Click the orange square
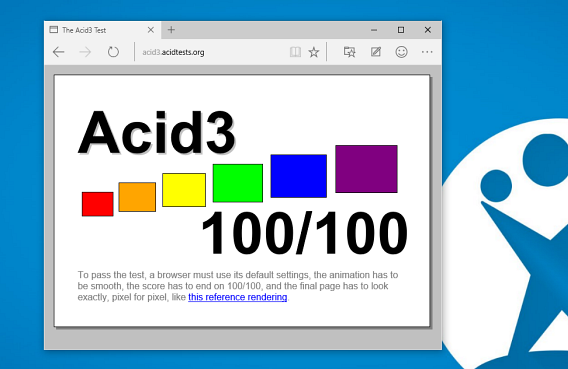 pos(137,197)
